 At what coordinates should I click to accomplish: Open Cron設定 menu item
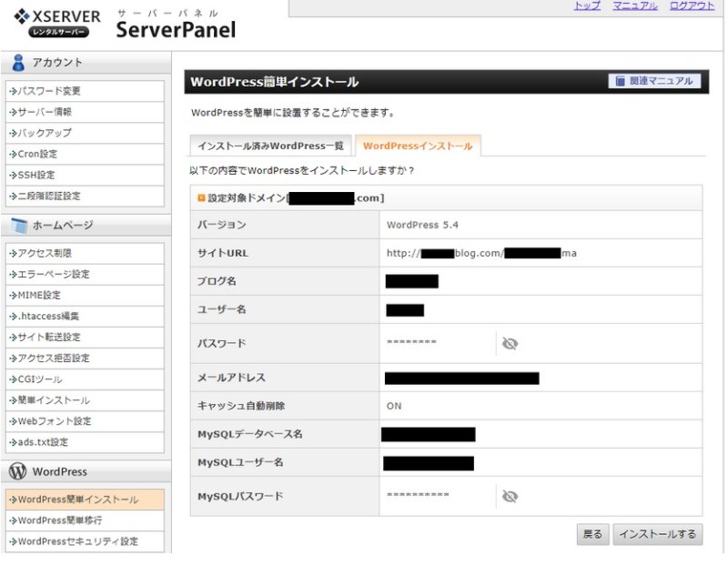click(85, 154)
